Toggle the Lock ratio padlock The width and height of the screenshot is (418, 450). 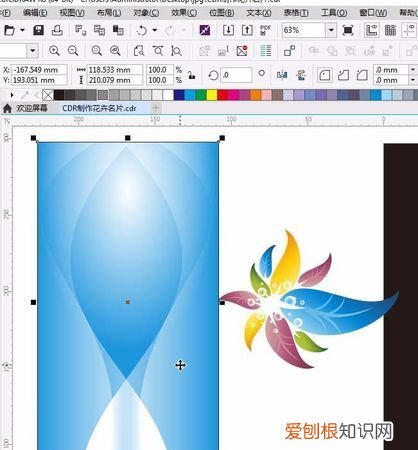[x=191, y=75]
